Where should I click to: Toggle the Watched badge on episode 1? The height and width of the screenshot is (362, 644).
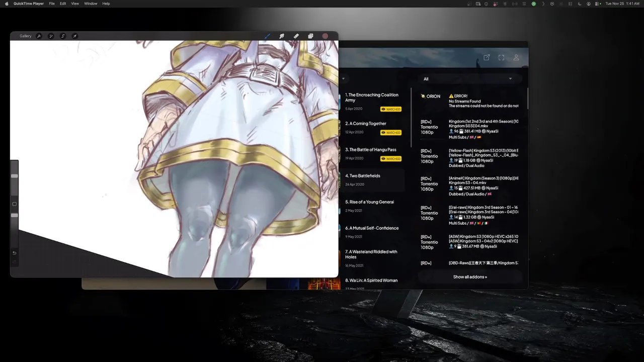(x=391, y=109)
